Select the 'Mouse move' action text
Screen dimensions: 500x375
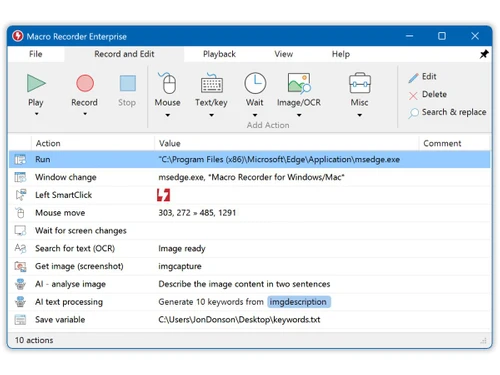(60, 213)
